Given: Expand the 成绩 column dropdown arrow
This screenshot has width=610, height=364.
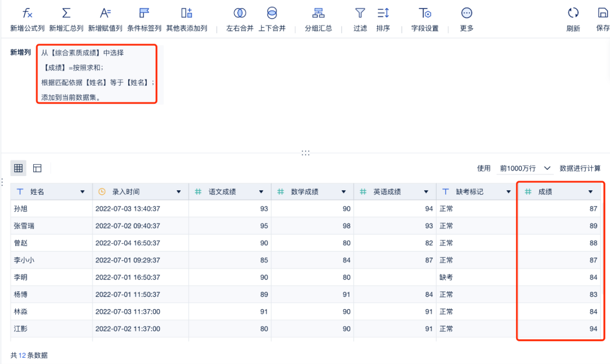Looking at the screenshot, I should 591,192.
